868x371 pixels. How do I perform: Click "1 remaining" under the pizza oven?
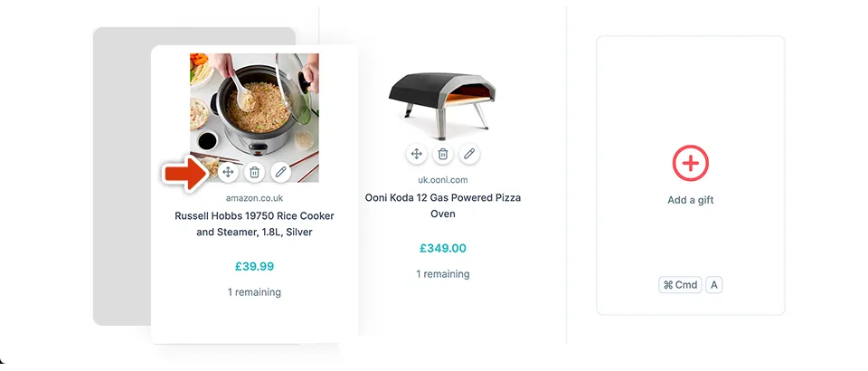point(442,273)
